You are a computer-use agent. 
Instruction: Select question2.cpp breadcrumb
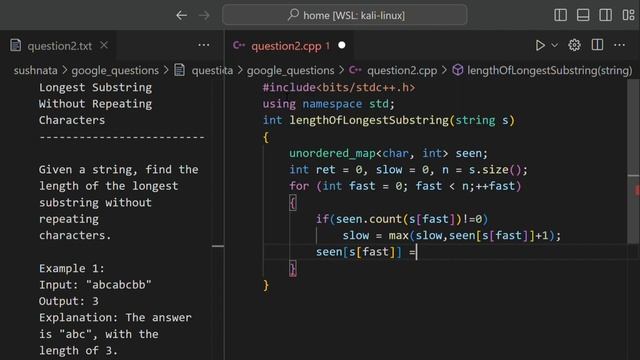point(402,71)
